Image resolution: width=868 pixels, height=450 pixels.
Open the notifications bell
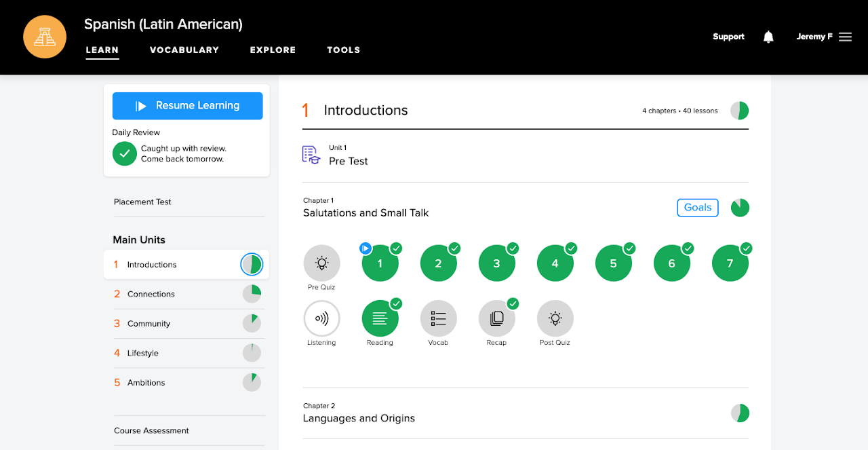768,37
